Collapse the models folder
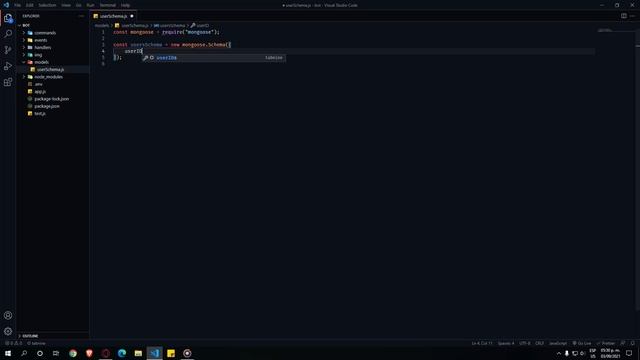Viewport: 640px width, 360px height. [41, 62]
